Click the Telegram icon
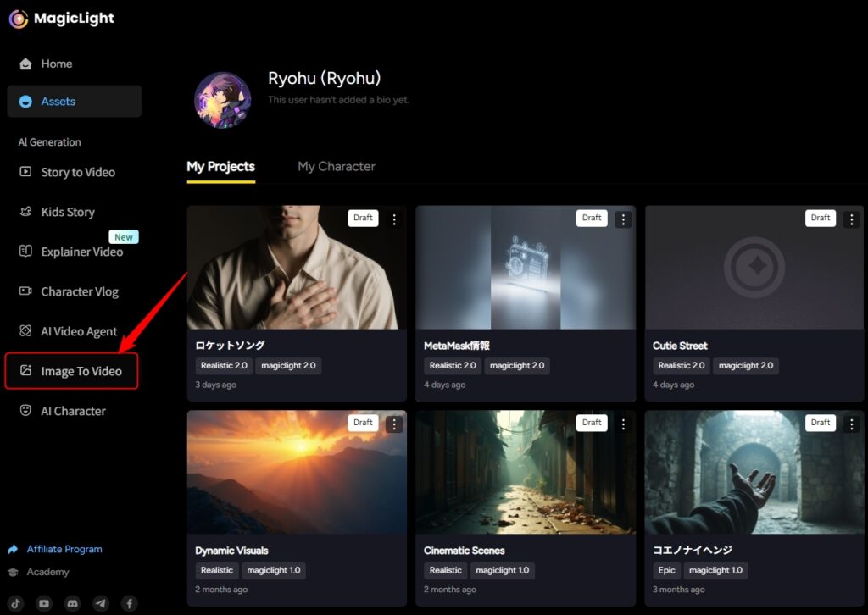Viewport: 868px width, 615px height. coord(101,603)
